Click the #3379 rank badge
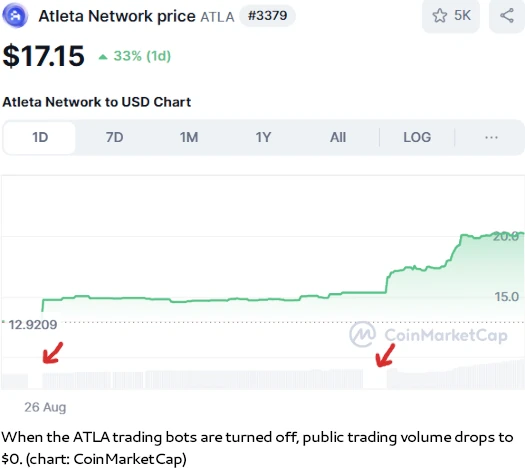Image resolution: width=525 pixels, height=469 pixels. click(x=267, y=16)
